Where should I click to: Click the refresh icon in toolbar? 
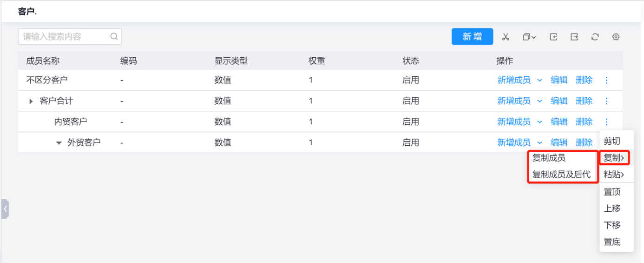tap(595, 37)
